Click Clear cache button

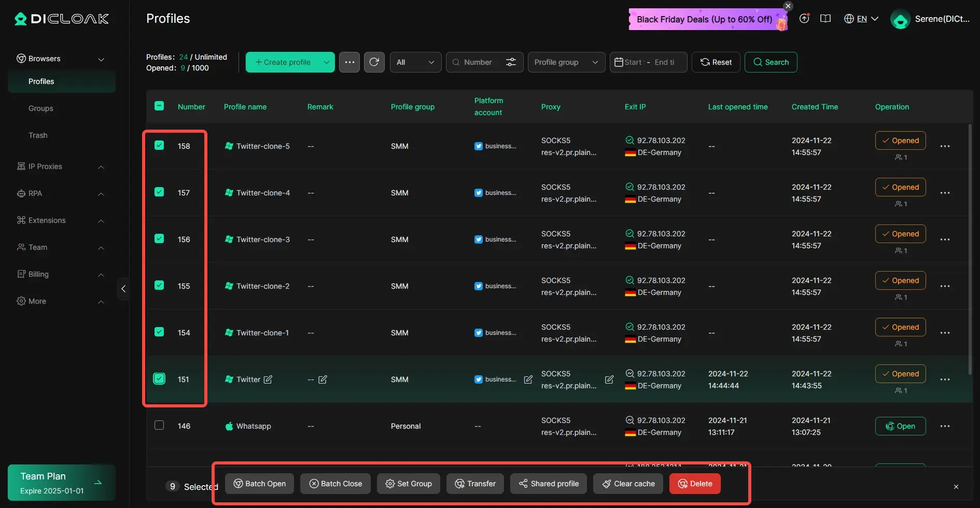click(628, 484)
